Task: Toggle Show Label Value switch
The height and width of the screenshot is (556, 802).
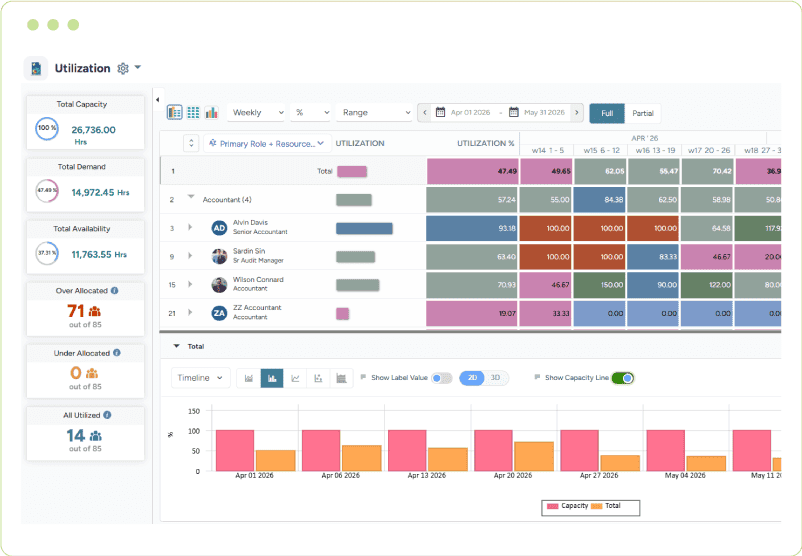Action: pos(442,378)
